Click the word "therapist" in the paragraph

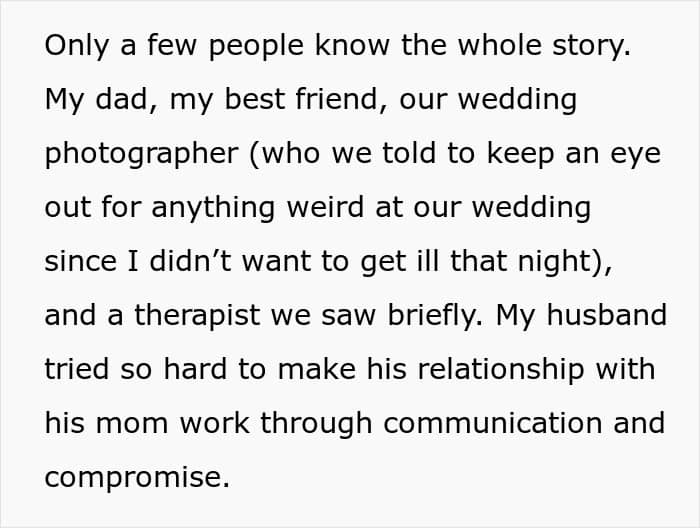tap(197, 316)
